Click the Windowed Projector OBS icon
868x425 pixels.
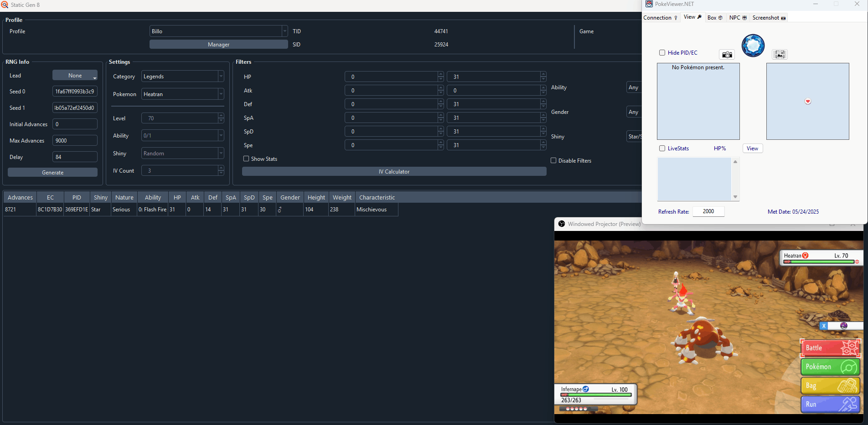[x=562, y=224]
